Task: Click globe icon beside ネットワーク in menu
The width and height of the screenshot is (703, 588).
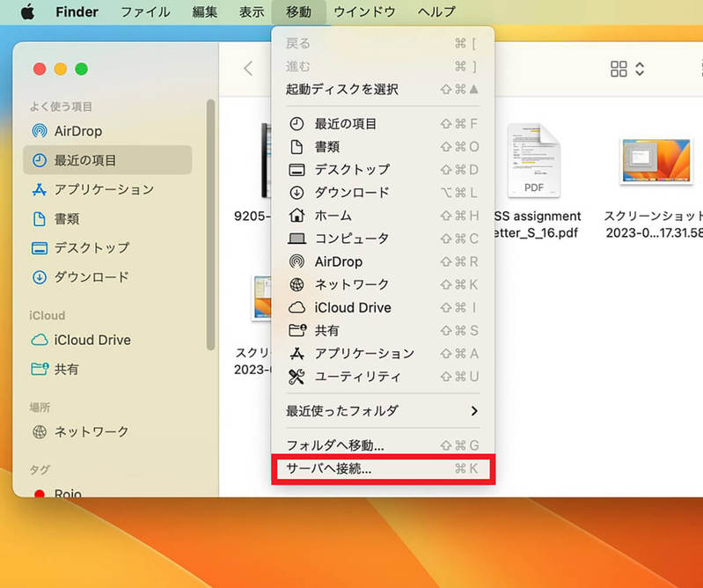Action: click(297, 284)
